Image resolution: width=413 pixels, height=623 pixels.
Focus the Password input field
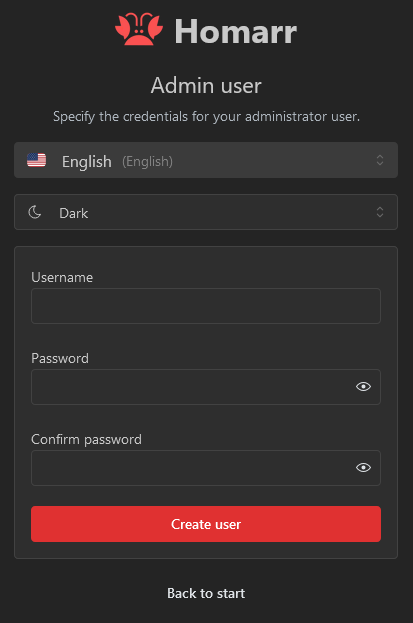tap(206, 387)
